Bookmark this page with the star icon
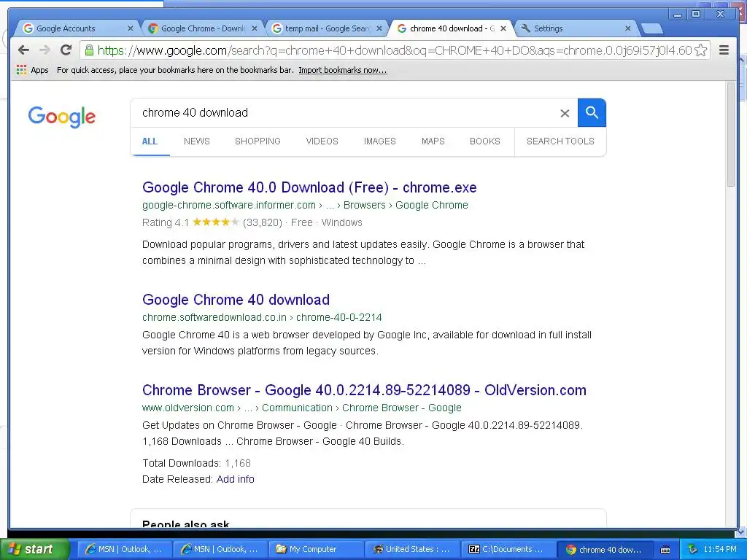 click(x=701, y=50)
